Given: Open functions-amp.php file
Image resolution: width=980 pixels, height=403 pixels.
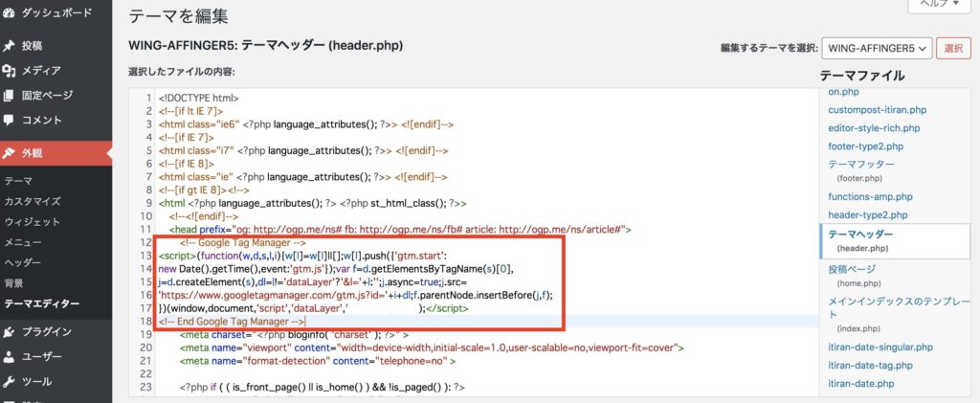Looking at the screenshot, I should coord(870,197).
